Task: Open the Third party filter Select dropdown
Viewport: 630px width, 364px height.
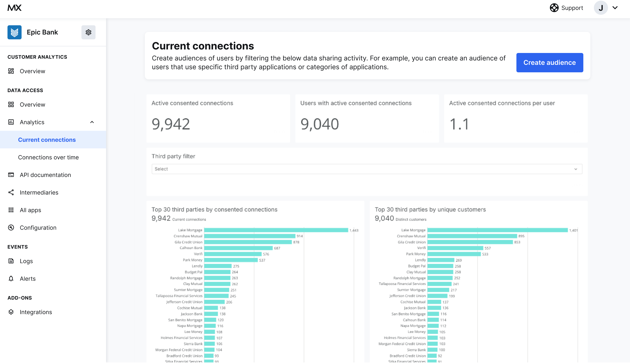Action: point(367,169)
